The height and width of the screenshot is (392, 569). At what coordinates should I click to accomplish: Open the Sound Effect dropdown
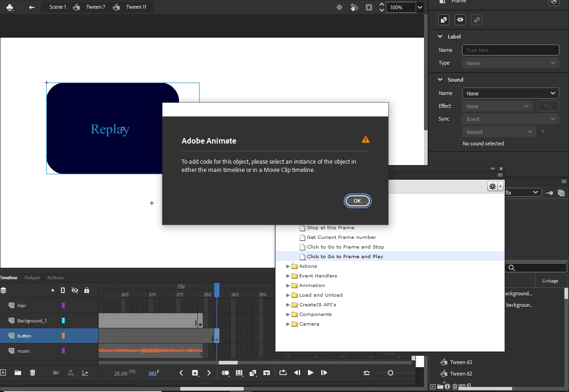497,106
